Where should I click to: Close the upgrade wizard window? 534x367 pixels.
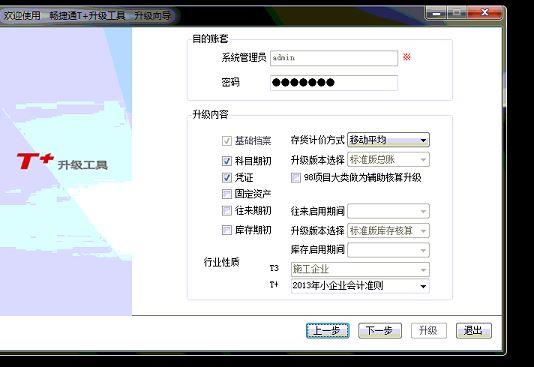(x=485, y=13)
